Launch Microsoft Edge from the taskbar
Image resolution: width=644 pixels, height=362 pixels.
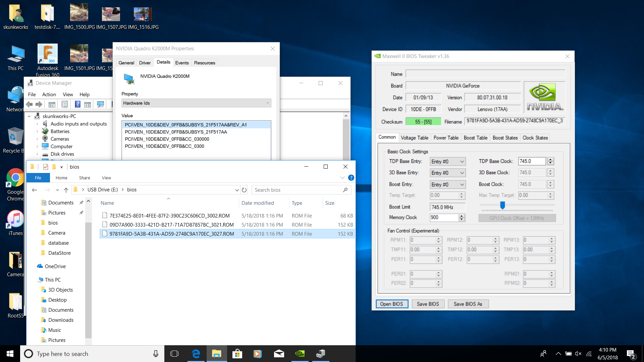[x=196, y=354]
